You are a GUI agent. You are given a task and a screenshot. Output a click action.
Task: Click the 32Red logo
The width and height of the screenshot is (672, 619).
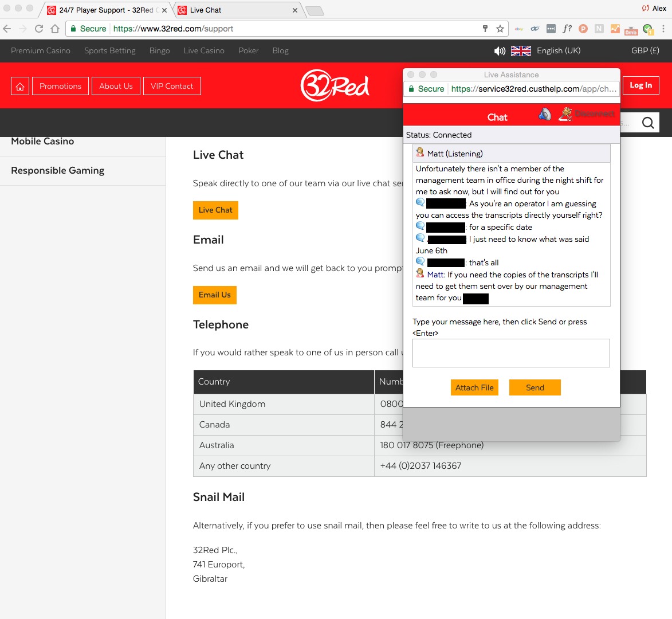tap(335, 85)
